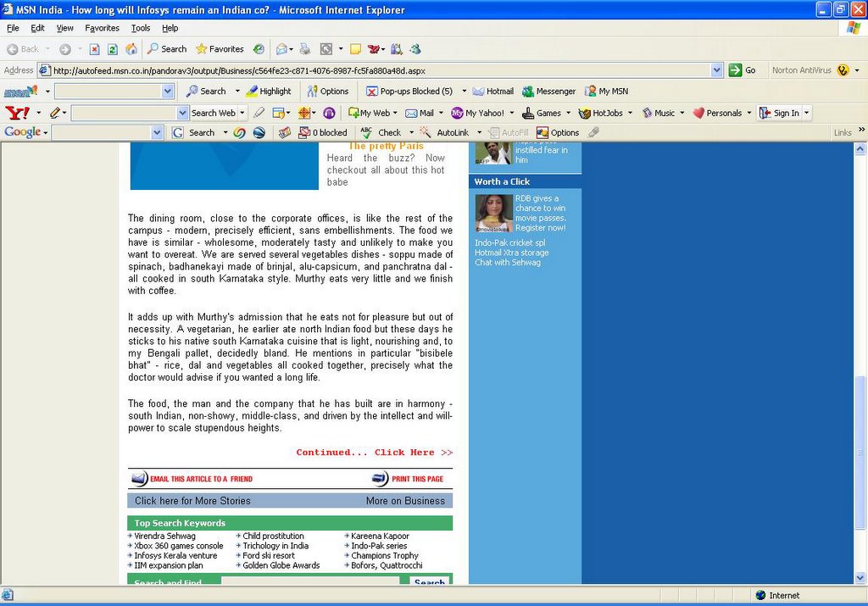Expand the Norton AntiVirus dropdown arrow

(x=857, y=70)
